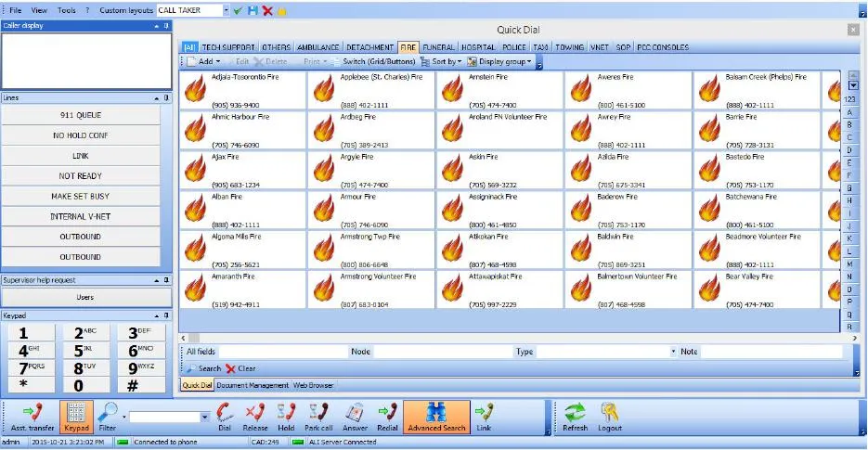
Task: Jump to 123 in alphabet index
Action: tap(849, 99)
